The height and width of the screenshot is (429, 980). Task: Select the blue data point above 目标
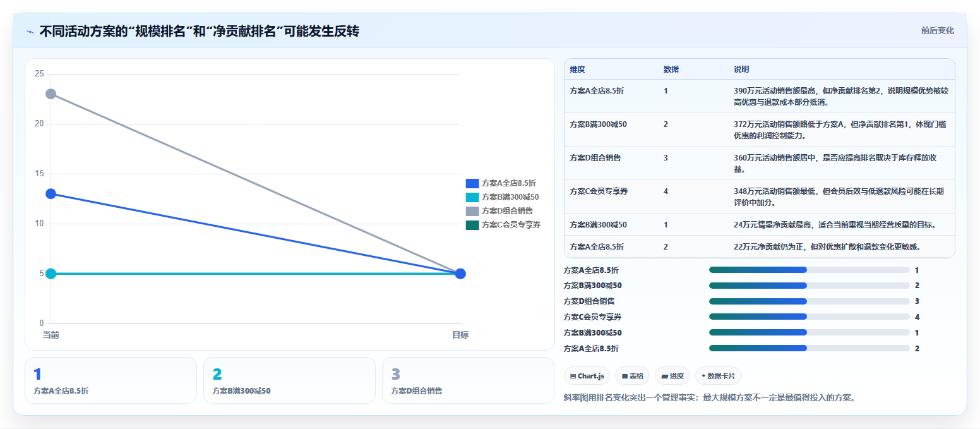tap(460, 274)
